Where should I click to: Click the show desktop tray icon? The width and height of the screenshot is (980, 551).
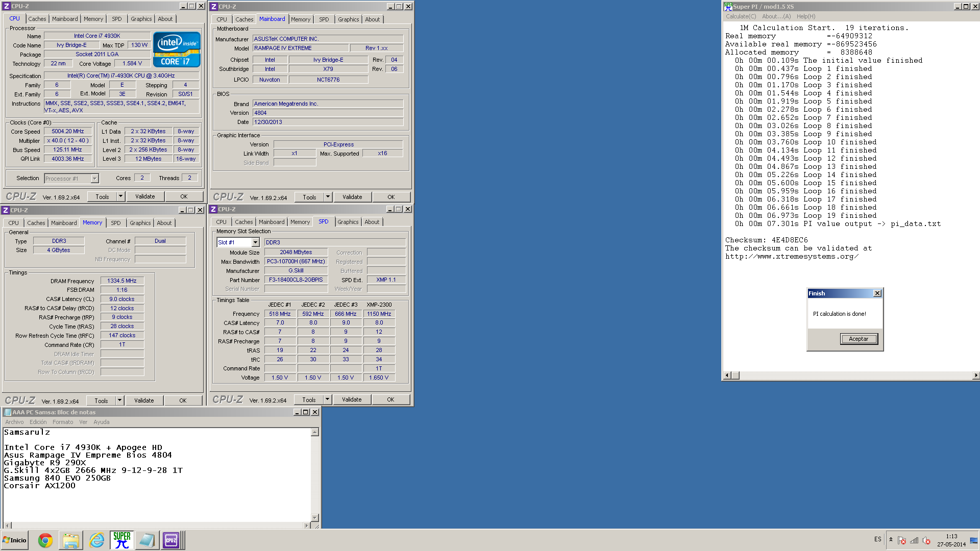coord(973,540)
